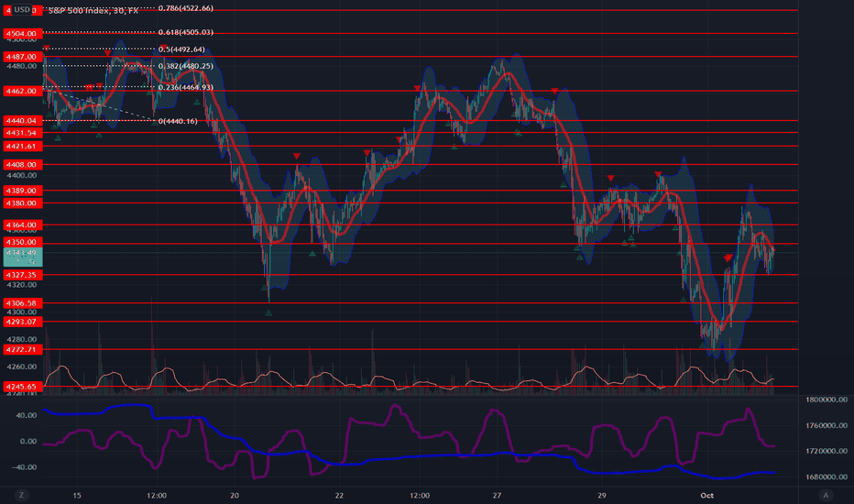Screen dimensions: 854x504
Task: Click the 0(4440.16) Fibonacci level label
Action: (x=178, y=121)
